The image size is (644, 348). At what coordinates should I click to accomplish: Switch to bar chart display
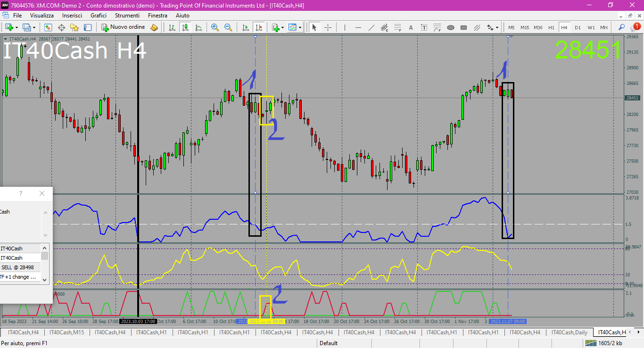[x=172, y=27]
